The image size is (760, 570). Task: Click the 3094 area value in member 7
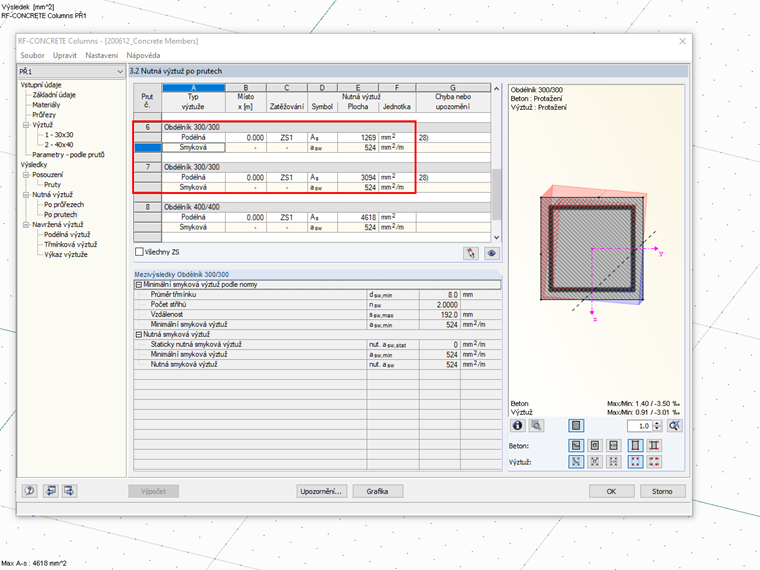(358, 177)
